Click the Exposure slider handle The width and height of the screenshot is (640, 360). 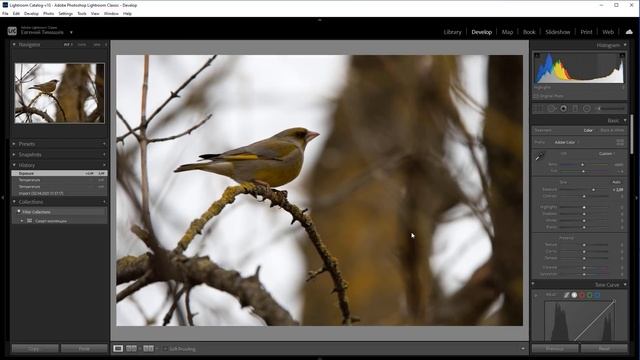593,190
